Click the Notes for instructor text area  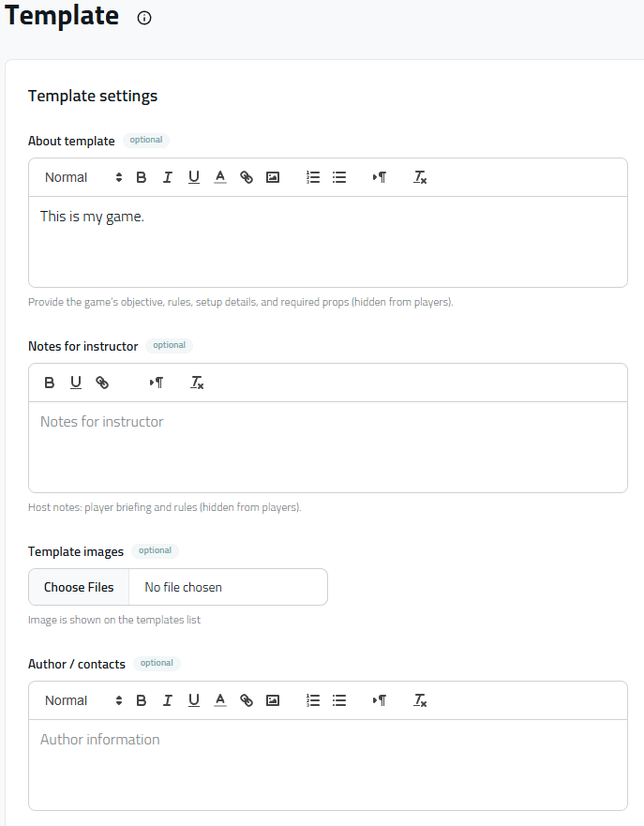pyautogui.click(x=328, y=445)
